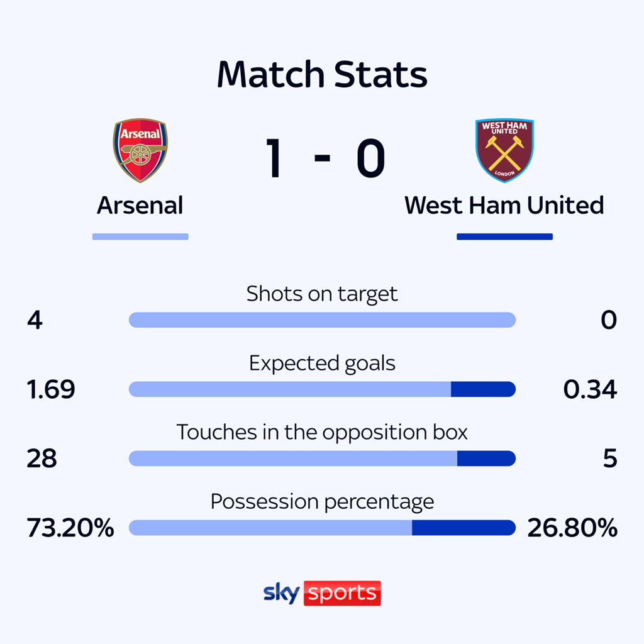Click the dark blue West Ham legend bar
Image resolution: width=644 pixels, height=644 pixels.
pos(504,237)
